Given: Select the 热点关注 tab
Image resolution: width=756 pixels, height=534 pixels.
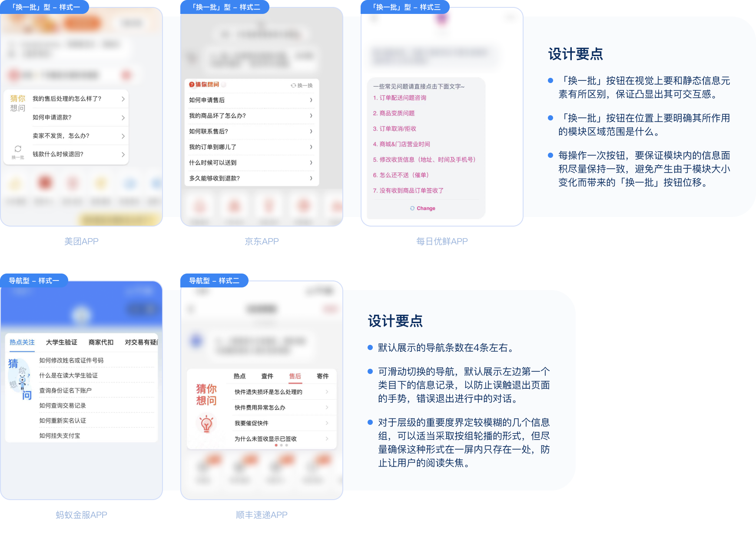Looking at the screenshot, I should (22, 343).
